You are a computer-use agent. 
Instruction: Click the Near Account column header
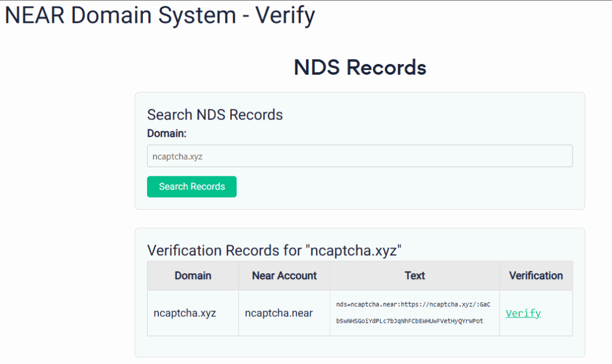284,276
